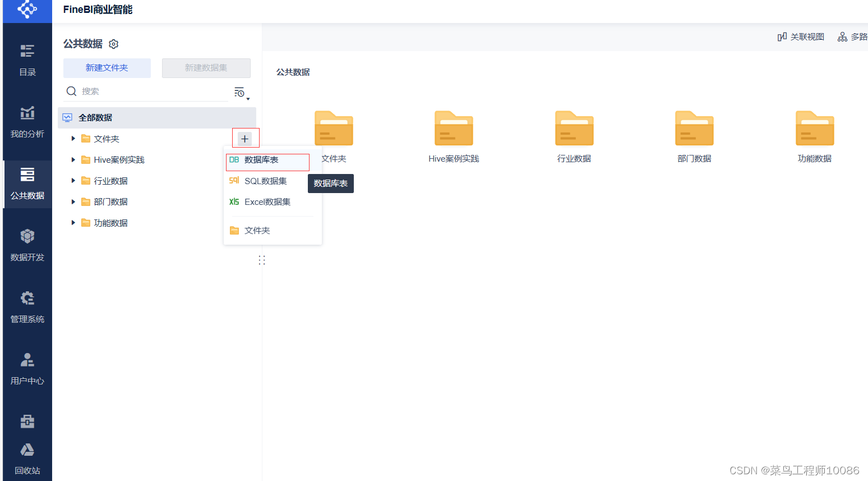Click 新建文件夹 button
Viewport: 868px width, 481px height.
tap(107, 68)
